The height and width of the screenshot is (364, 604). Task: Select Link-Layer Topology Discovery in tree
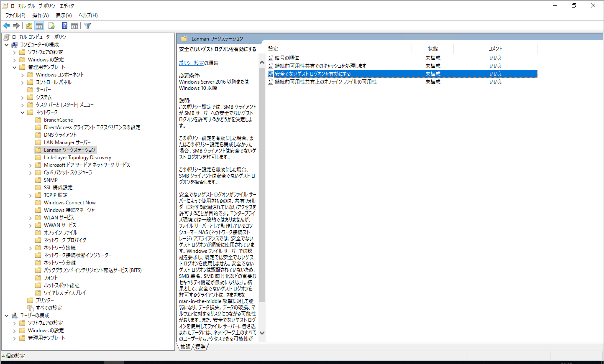point(77,158)
